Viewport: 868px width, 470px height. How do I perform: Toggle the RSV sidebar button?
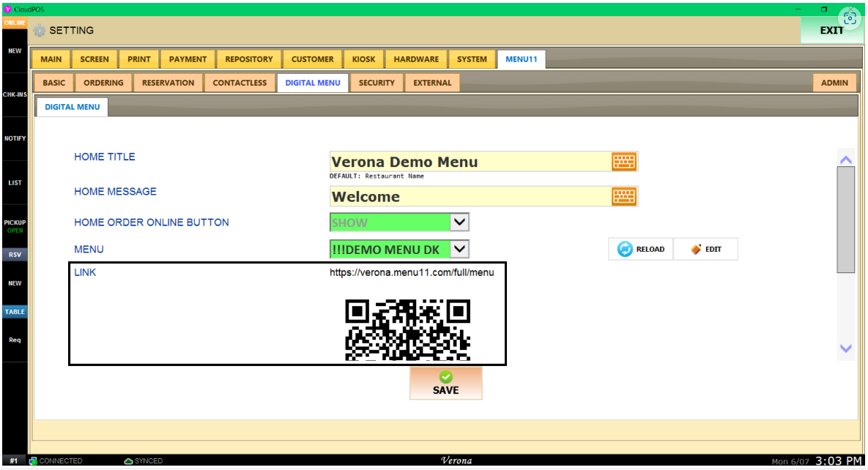[x=15, y=255]
